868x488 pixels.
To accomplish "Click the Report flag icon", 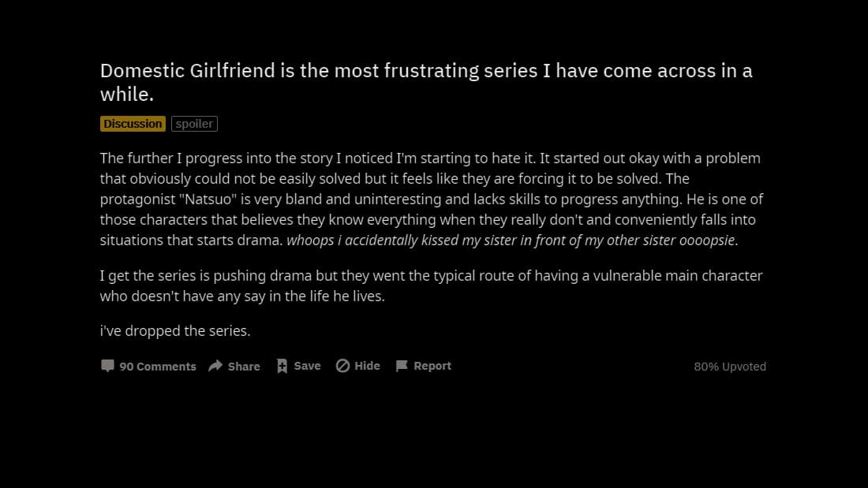I will 402,366.
